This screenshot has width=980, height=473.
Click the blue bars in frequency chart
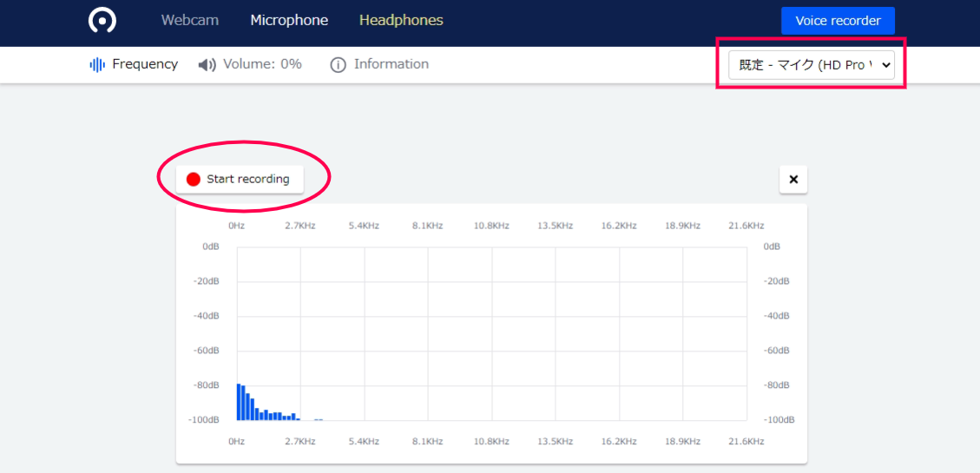click(x=269, y=402)
